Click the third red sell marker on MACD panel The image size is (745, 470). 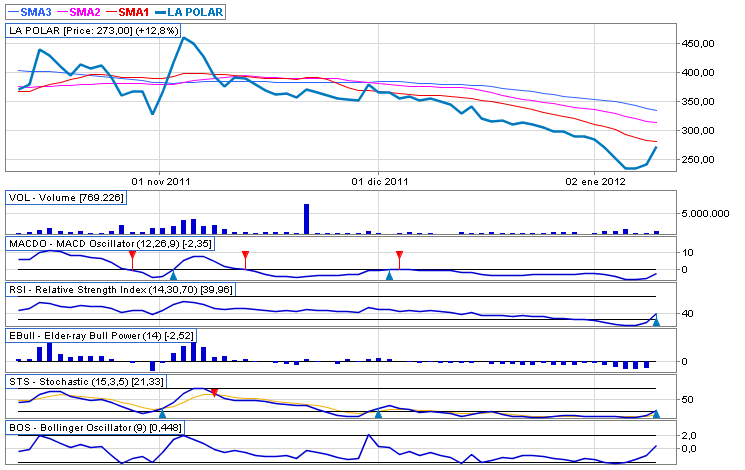point(399,256)
